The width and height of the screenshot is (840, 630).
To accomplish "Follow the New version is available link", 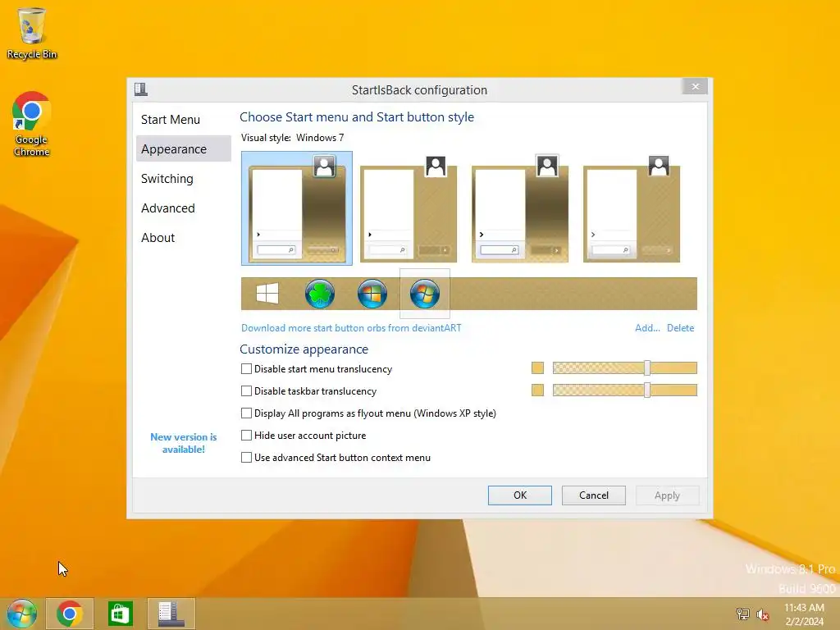I will tap(183, 443).
